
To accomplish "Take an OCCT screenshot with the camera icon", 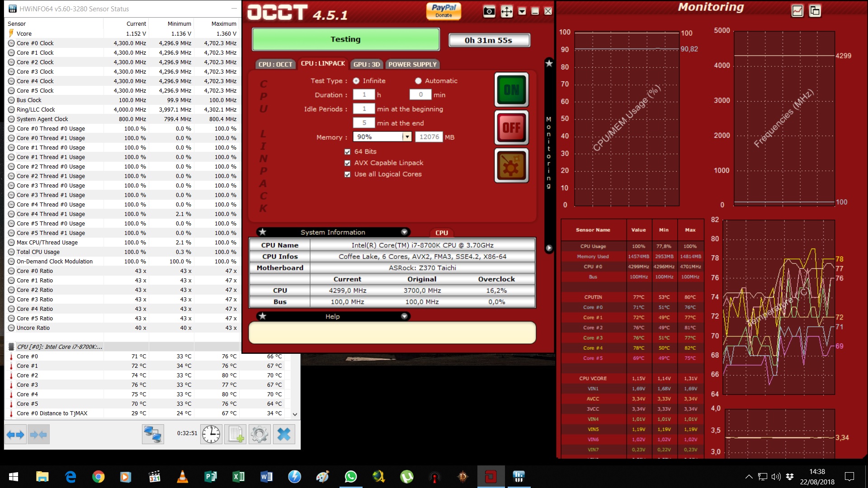I will coord(489,12).
